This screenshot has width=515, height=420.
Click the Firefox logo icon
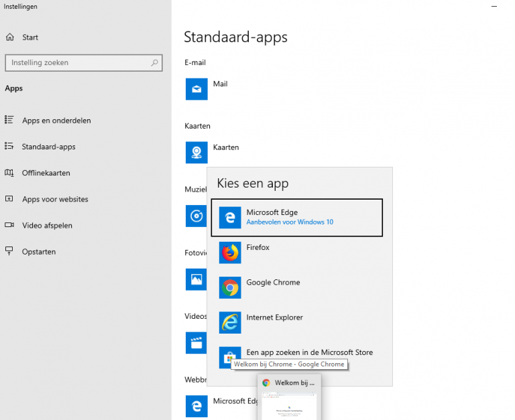tap(230, 253)
